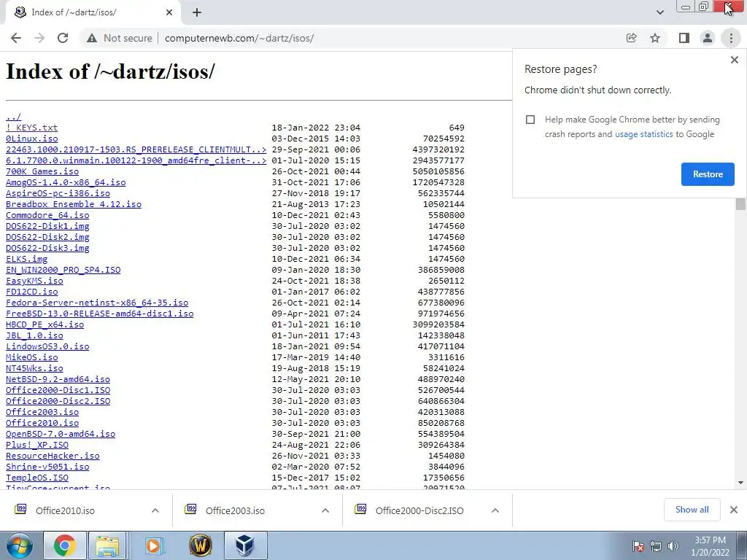Open Windows Explorer from taskbar
This screenshot has width=747, height=560.
tap(107, 545)
